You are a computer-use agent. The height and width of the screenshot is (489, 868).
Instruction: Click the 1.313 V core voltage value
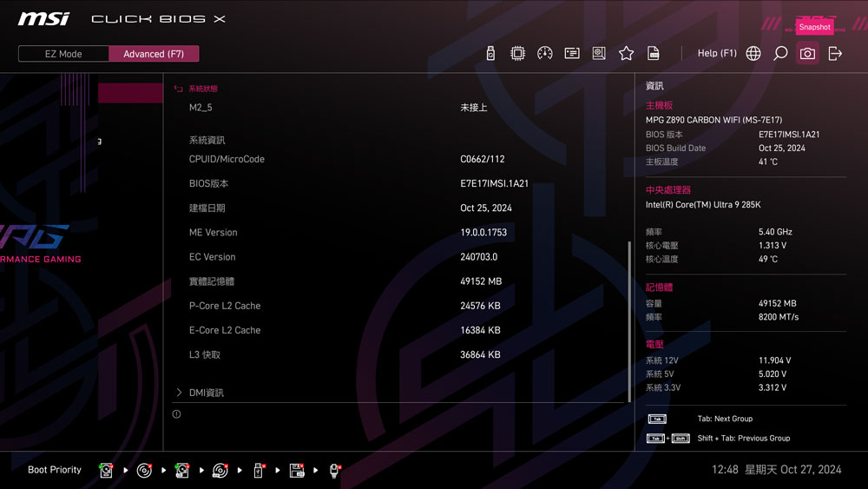tap(773, 245)
